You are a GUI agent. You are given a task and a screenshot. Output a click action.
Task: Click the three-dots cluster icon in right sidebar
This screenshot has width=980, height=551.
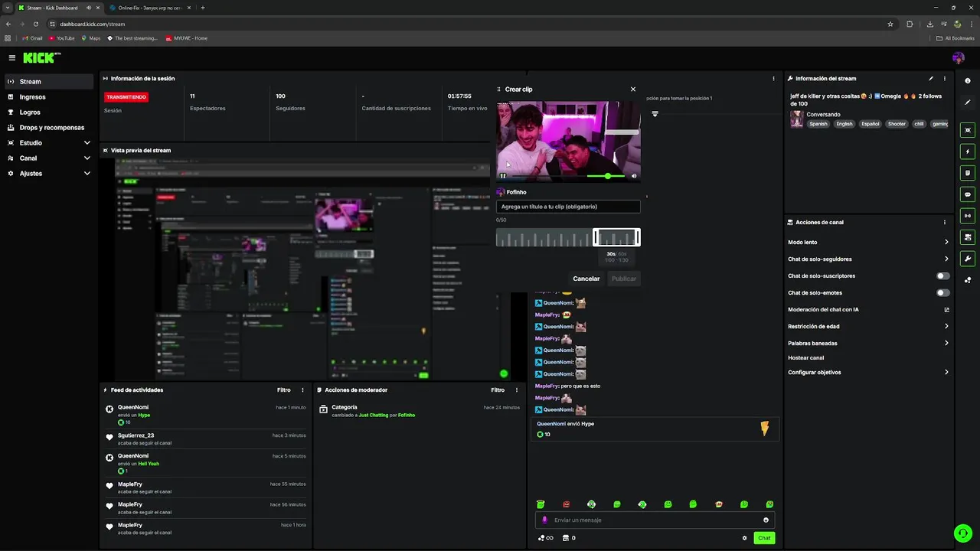click(x=968, y=280)
